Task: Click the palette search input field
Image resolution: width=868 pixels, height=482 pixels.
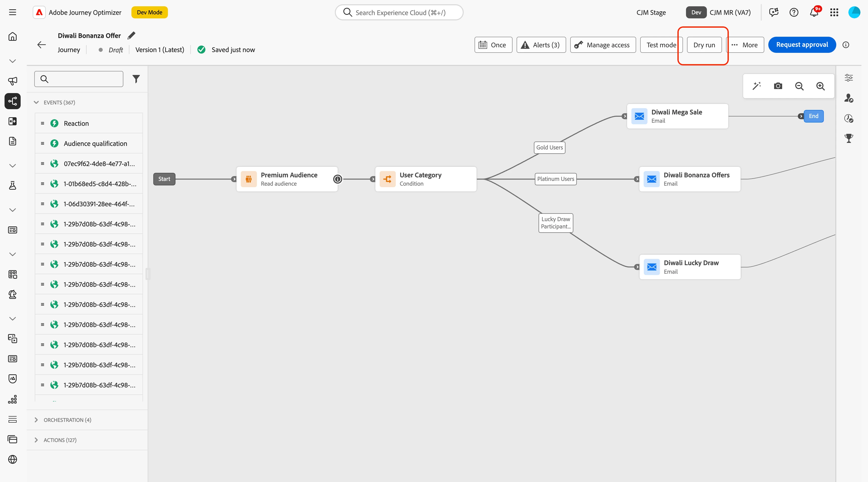Action: coord(84,79)
